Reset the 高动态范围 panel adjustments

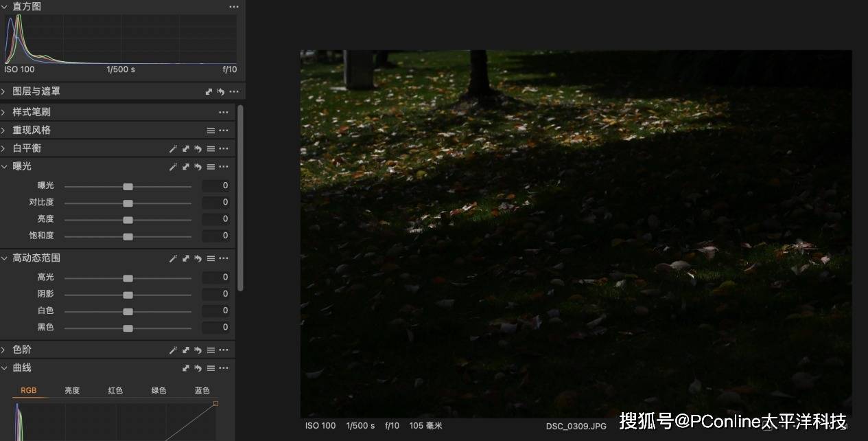click(x=198, y=258)
